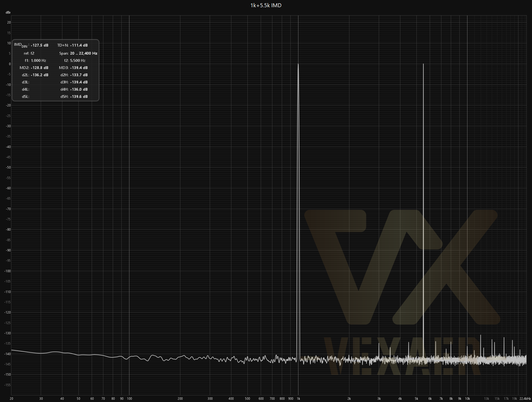
Task: Click the -100 dB y-axis label
Action: click(x=7, y=271)
